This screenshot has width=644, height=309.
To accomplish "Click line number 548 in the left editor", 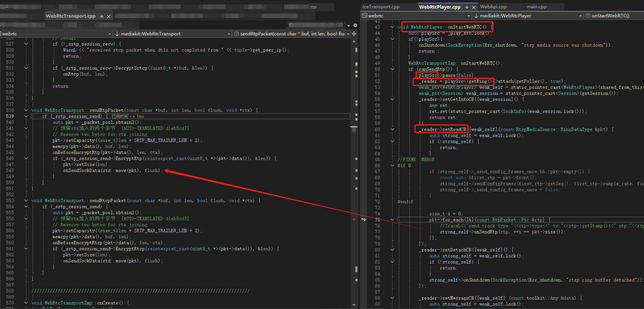I will click(x=10, y=170).
